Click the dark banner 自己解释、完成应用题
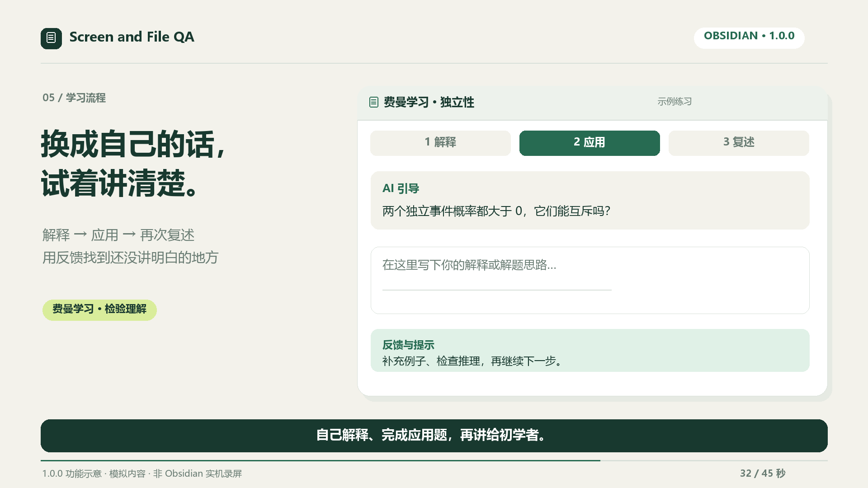868x488 pixels. coord(434,436)
